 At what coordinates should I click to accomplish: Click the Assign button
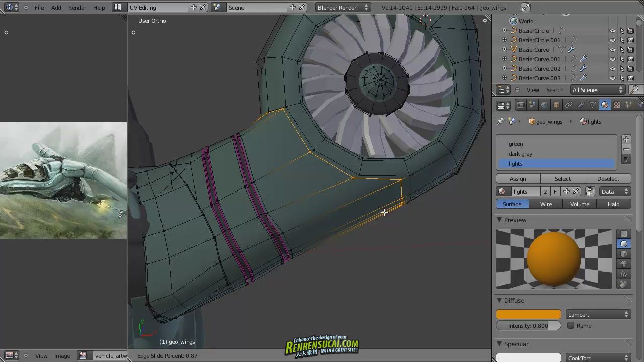518,178
